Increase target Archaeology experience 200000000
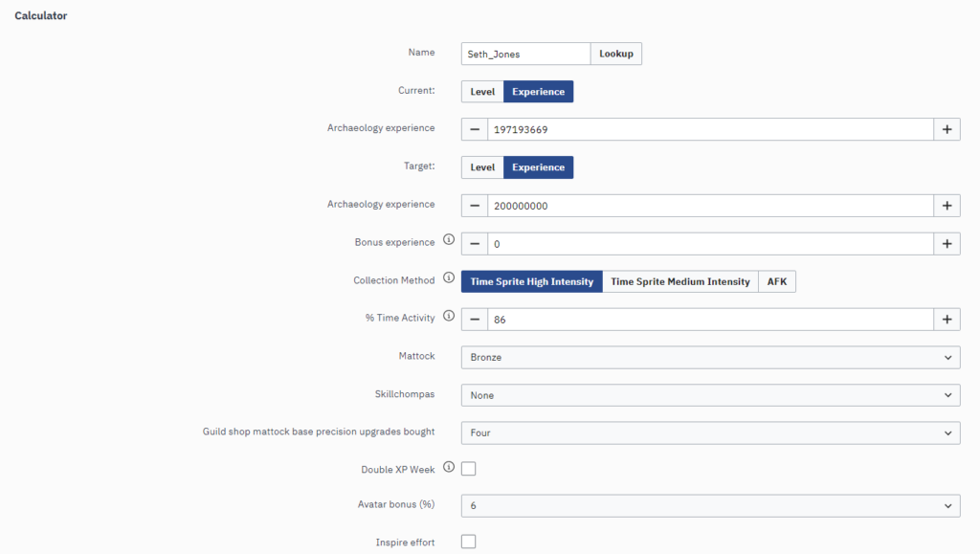 point(947,206)
